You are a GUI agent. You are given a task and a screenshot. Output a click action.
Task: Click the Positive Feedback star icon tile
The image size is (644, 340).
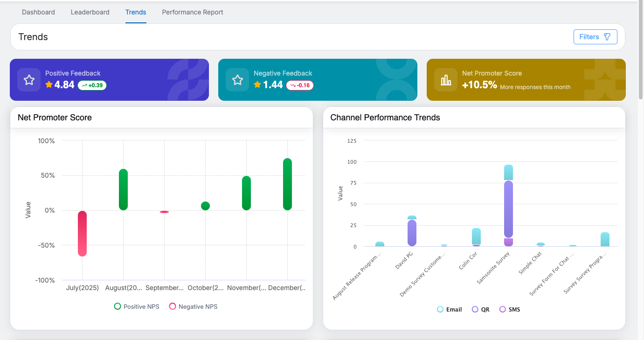click(29, 80)
